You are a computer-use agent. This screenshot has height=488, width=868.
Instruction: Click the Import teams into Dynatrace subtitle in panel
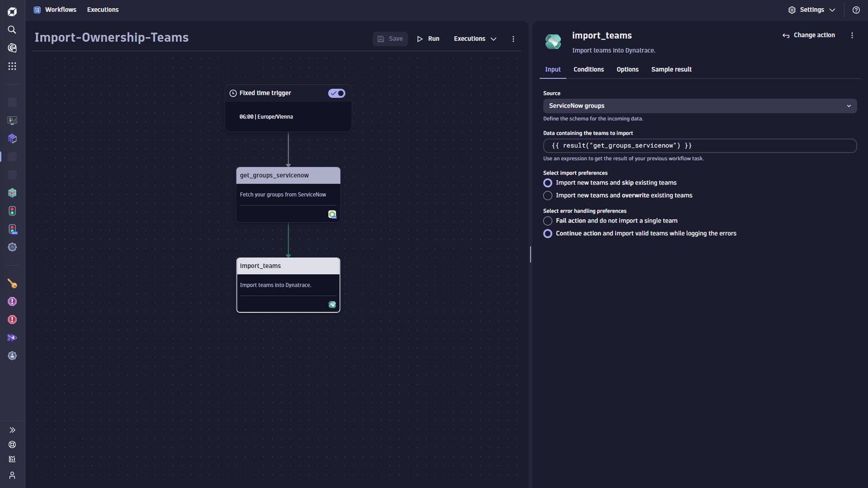click(614, 50)
